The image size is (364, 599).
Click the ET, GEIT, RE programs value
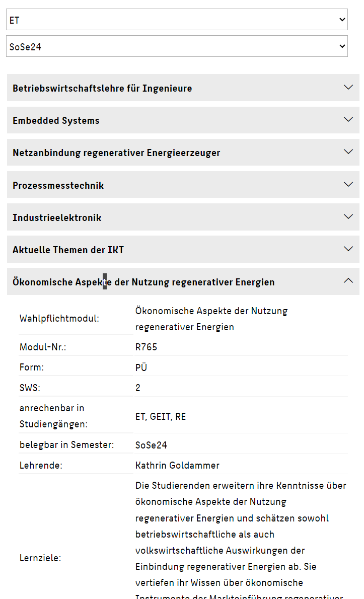[x=161, y=417]
